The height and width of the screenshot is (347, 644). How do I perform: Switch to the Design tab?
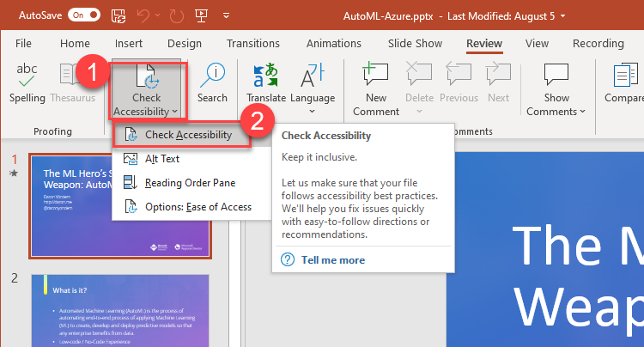[185, 43]
